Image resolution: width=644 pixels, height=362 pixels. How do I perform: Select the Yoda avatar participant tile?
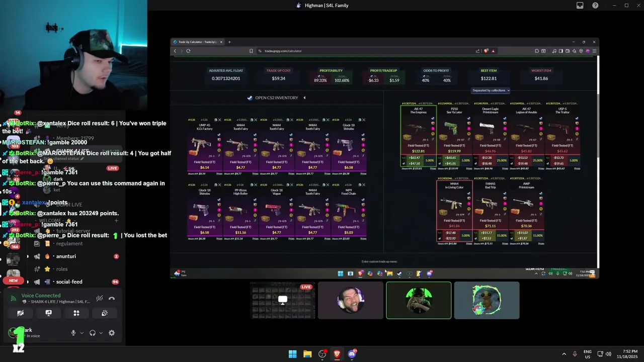click(x=487, y=300)
